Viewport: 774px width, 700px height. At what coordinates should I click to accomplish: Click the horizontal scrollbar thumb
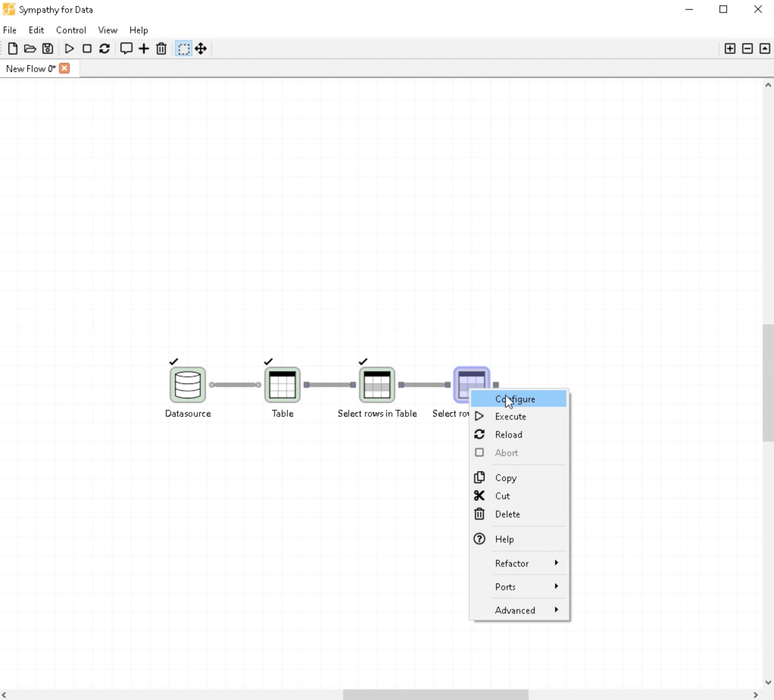click(x=435, y=694)
